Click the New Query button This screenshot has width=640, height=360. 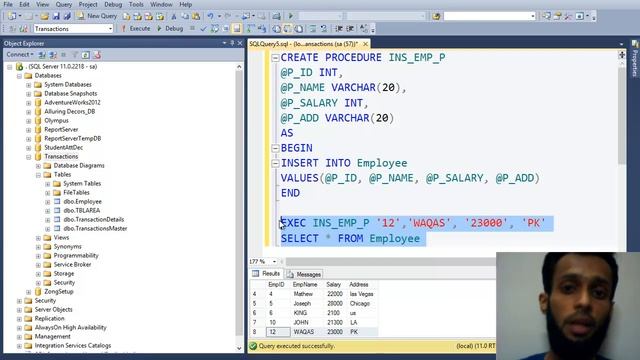tap(98, 16)
